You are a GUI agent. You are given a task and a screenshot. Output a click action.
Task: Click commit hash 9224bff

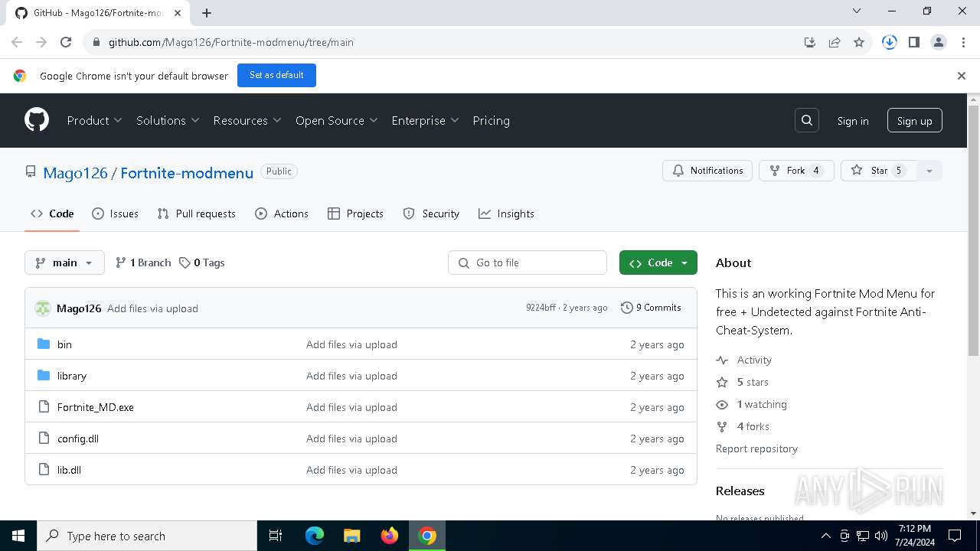[541, 308]
